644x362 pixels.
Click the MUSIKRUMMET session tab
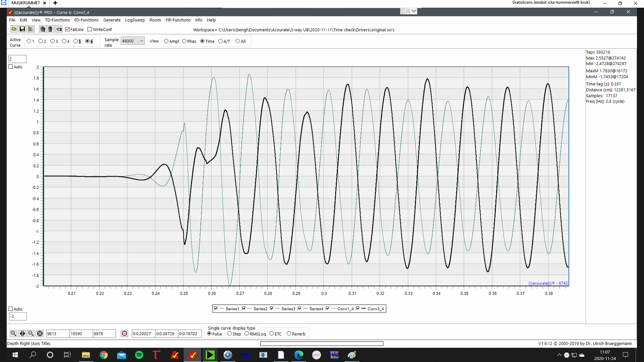pyautogui.click(x=25, y=3)
